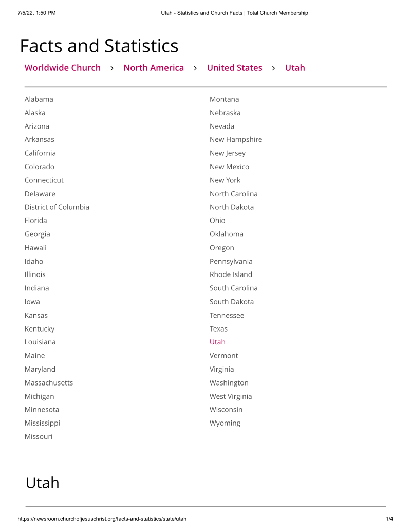Click the North Carolina link

tap(234, 194)
